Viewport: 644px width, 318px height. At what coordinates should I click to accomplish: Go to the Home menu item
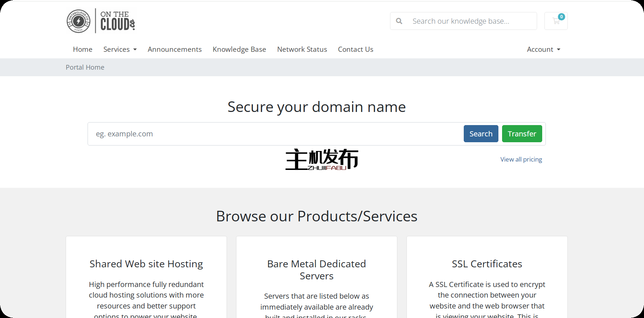click(82, 49)
